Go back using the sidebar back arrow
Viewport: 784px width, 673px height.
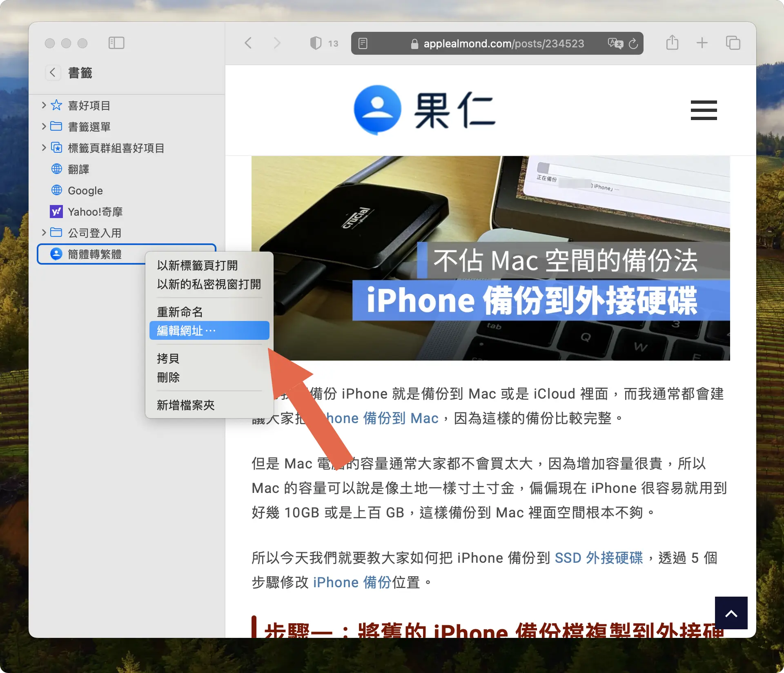(53, 72)
